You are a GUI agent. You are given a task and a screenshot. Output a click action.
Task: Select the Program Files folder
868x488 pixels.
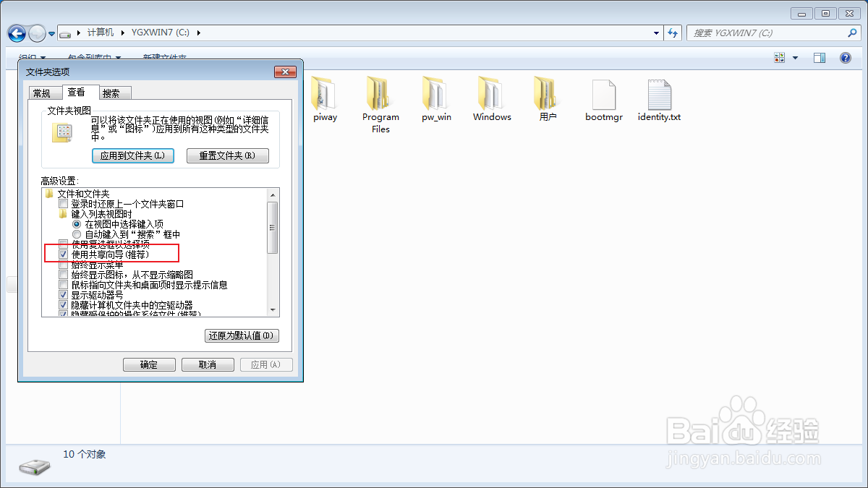[380, 105]
